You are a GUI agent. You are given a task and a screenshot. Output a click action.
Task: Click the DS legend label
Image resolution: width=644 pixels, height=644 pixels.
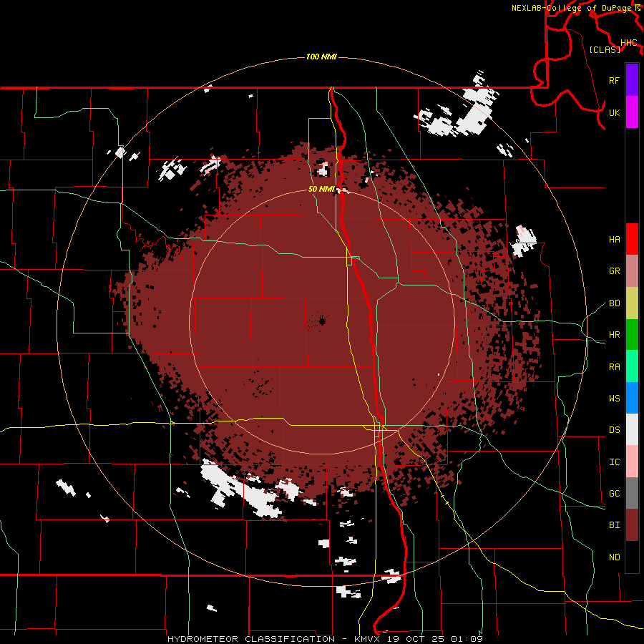614,430
